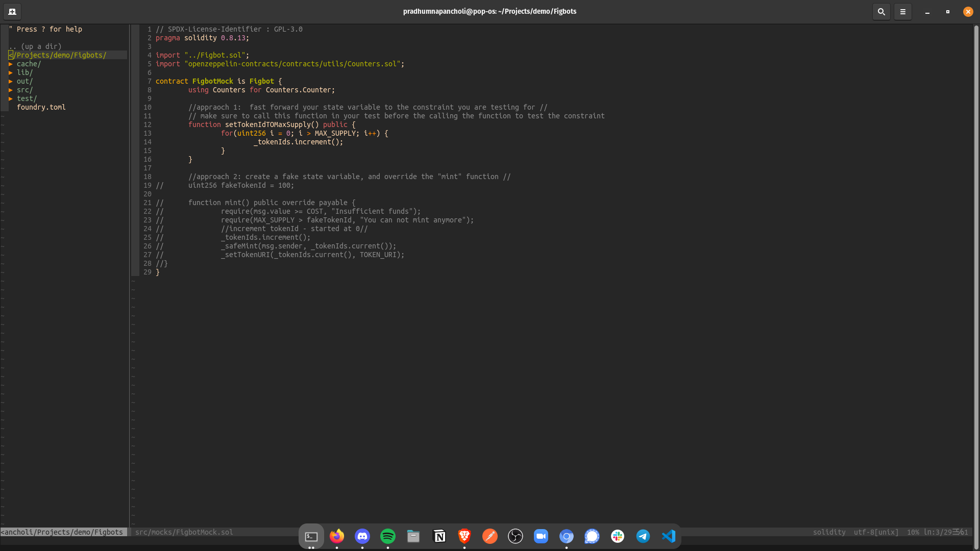Expand the out/ folder arrow
The width and height of the screenshot is (980, 551).
11,81
